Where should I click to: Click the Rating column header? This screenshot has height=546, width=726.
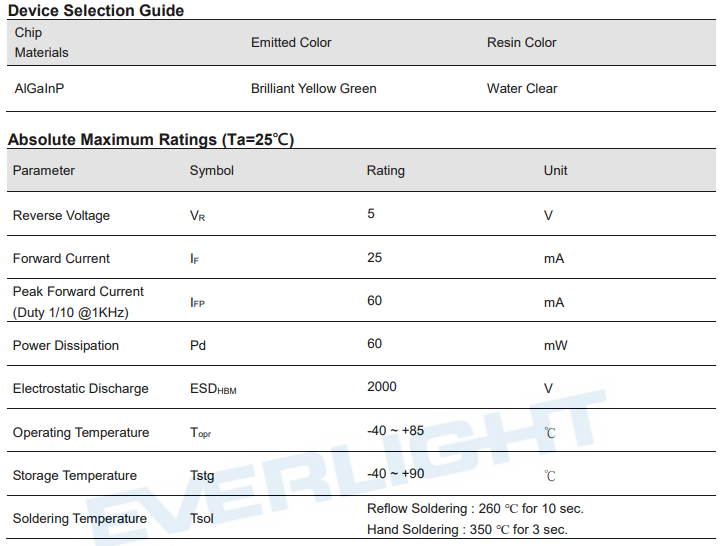point(385,170)
